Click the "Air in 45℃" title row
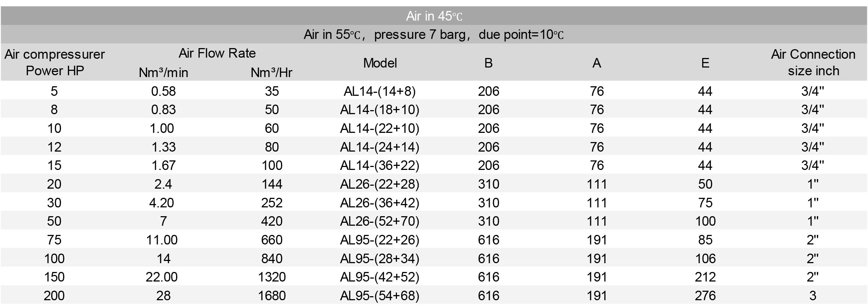The height and width of the screenshot is (305, 868). [434, 16]
